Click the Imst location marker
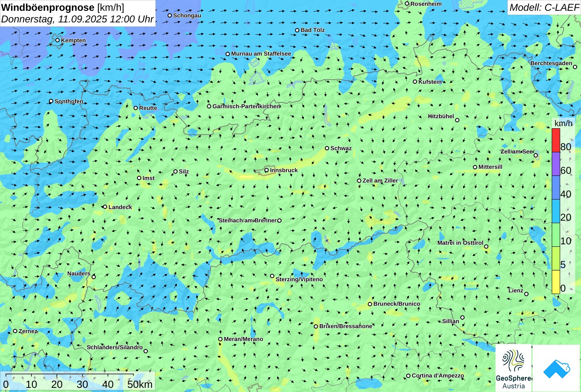The height and width of the screenshot is (392, 581). 139,178
